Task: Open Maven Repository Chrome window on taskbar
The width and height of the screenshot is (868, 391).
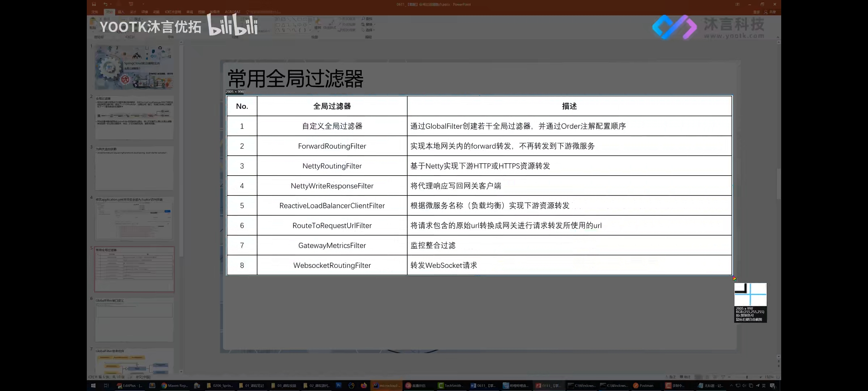Action: (x=175, y=386)
